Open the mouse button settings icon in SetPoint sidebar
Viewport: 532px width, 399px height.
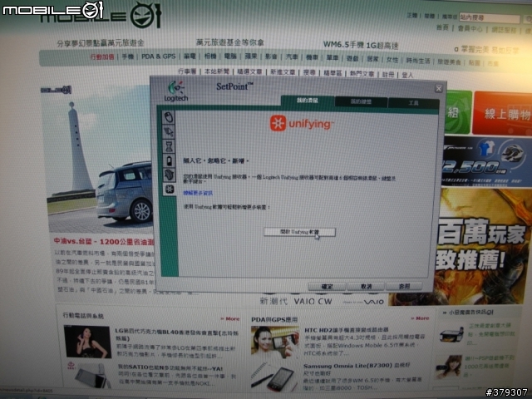169,117
